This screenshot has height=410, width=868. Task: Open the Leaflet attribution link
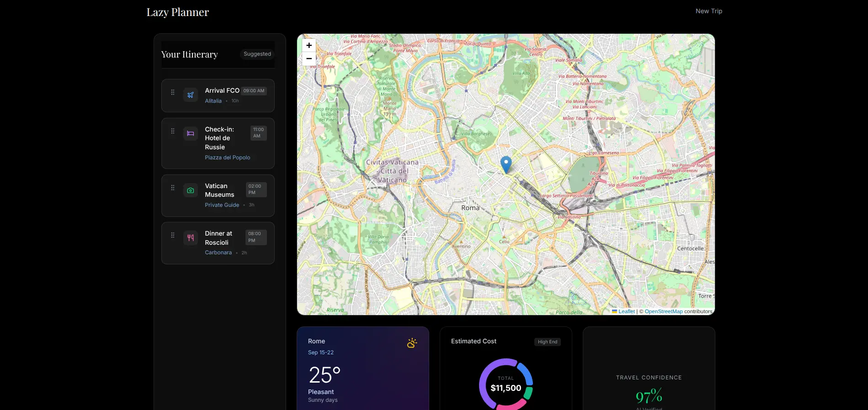click(626, 311)
